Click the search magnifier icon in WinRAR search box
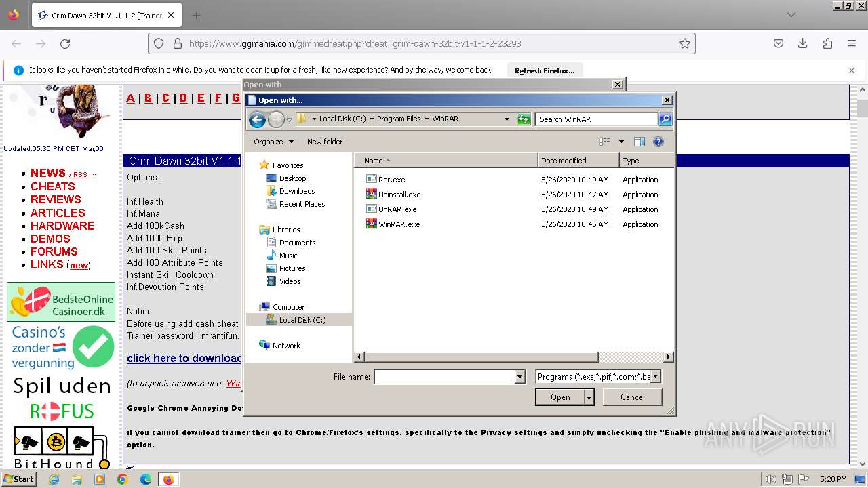 coord(665,119)
